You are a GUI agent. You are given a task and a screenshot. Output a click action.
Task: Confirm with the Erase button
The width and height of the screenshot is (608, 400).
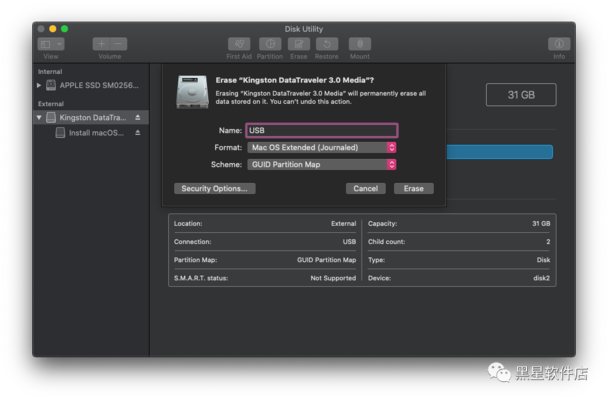tap(413, 188)
